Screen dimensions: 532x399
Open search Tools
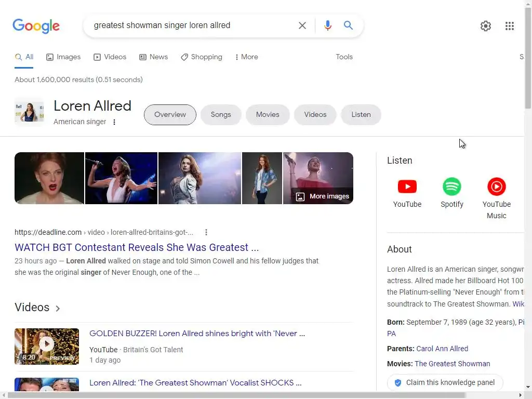click(344, 57)
